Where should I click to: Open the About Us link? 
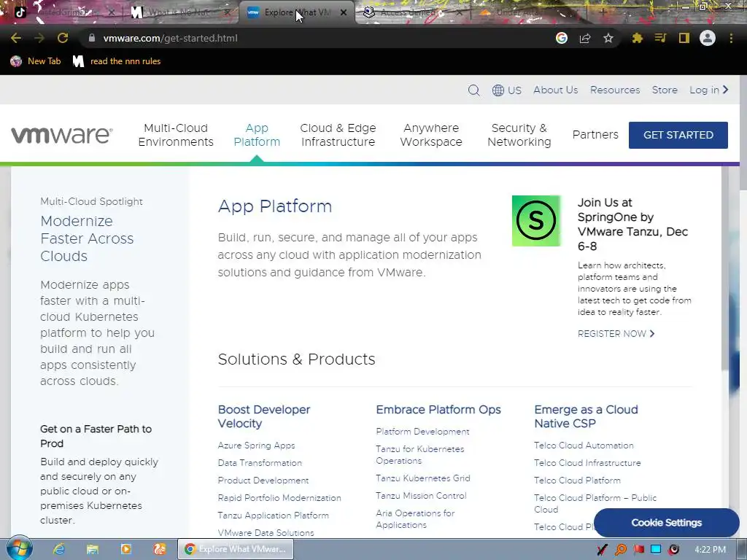click(555, 90)
